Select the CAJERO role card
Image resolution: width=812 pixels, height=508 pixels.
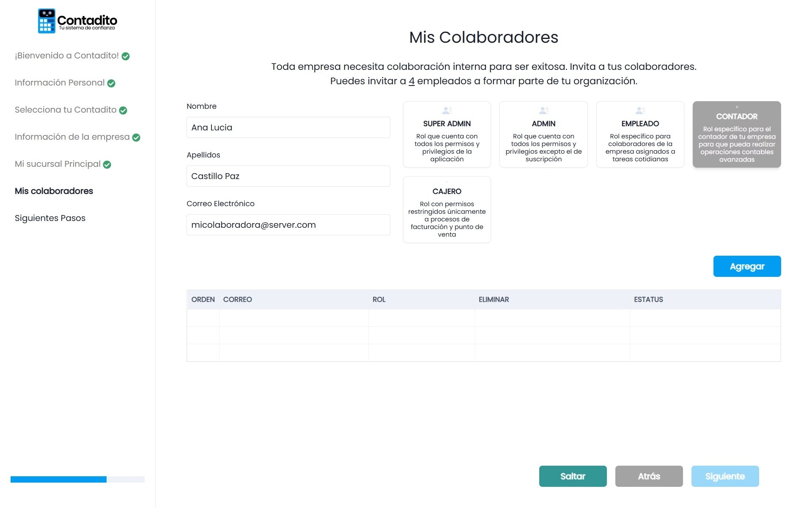click(x=447, y=210)
